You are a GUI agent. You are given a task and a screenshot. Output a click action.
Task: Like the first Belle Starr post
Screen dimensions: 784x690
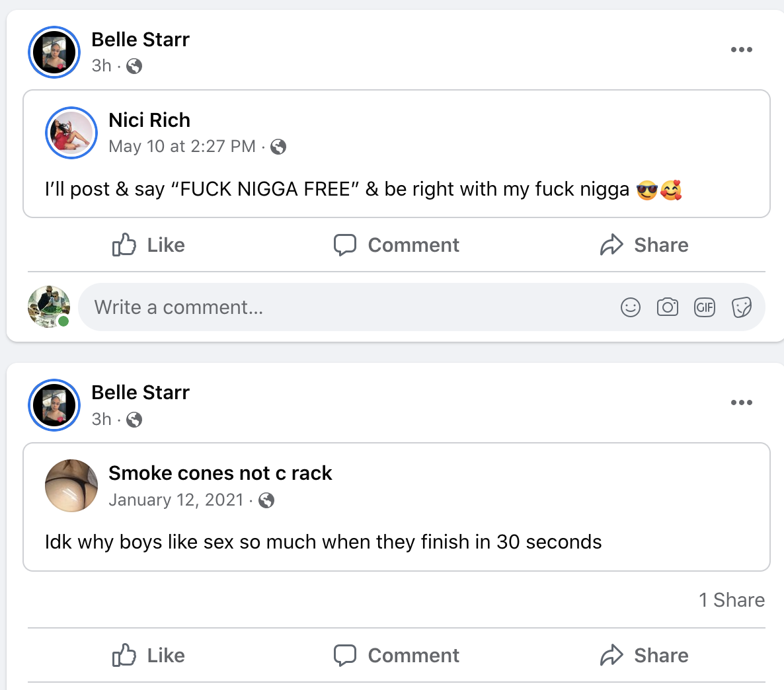coord(149,245)
